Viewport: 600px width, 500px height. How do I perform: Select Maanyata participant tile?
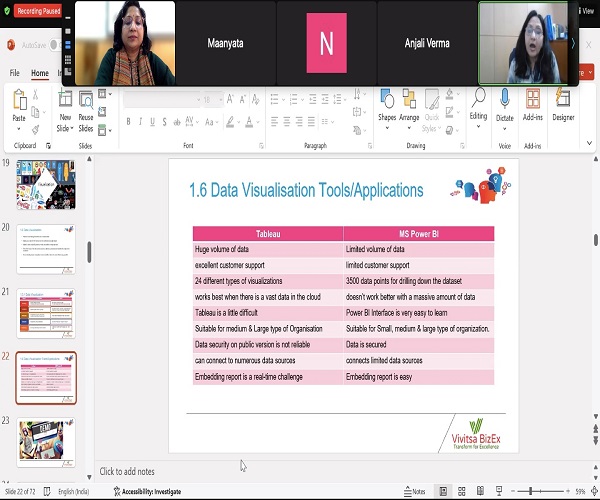click(x=225, y=43)
